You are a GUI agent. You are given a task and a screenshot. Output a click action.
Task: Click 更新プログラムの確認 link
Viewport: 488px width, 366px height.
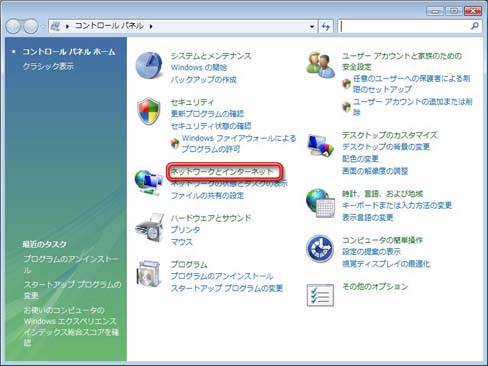pyautogui.click(x=207, y=114)
